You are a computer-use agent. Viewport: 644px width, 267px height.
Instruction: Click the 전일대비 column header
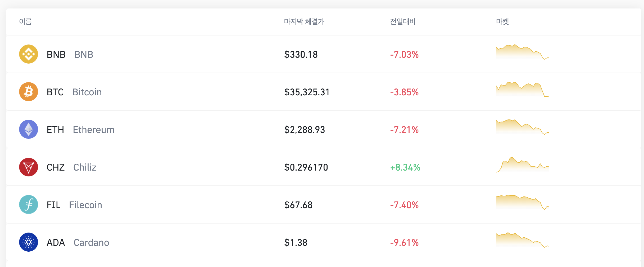click(403, 21)
